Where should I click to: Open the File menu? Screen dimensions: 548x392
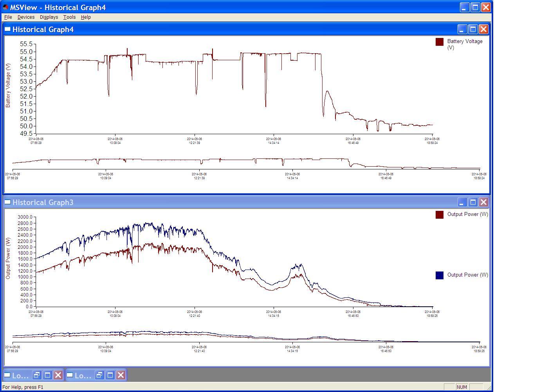(8, 17)
